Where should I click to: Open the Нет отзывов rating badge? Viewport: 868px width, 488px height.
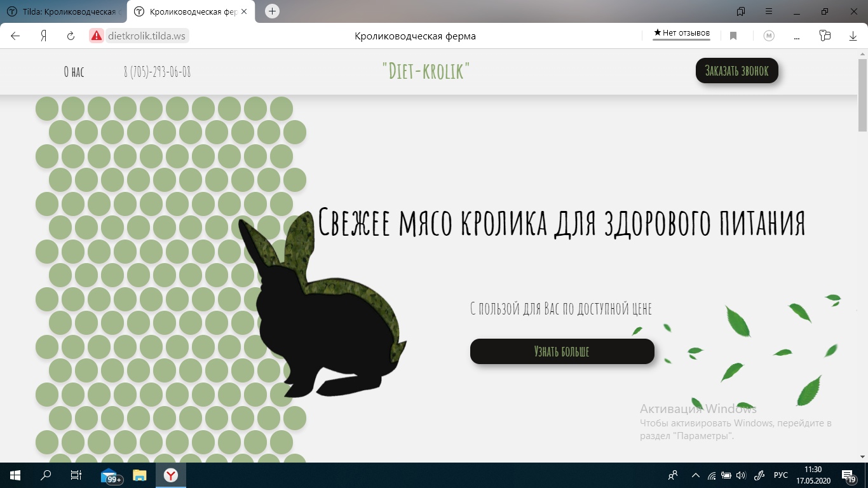682,33
